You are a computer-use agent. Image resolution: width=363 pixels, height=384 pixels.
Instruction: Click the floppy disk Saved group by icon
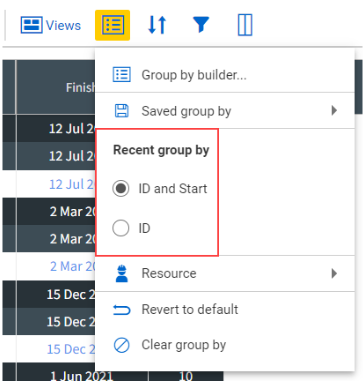click(x=122, y=111)
